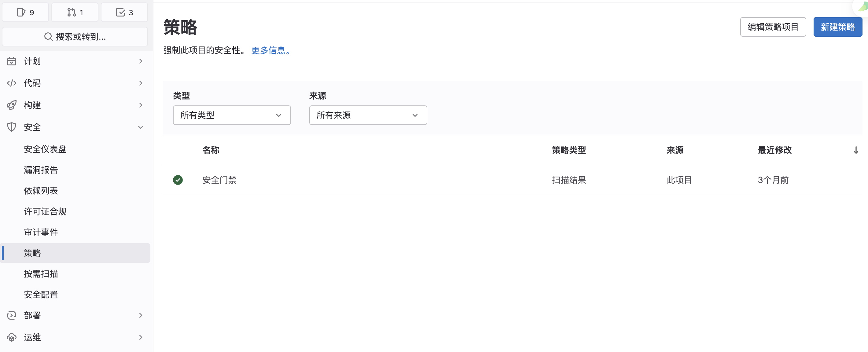Click the 搜索或转到 search field
The width and height of the screenshot is (868, 352).
pos(75,36)
